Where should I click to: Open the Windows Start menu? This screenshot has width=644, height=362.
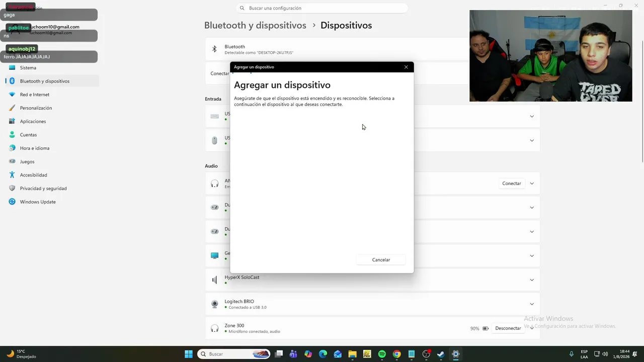[x=189, y=354]
